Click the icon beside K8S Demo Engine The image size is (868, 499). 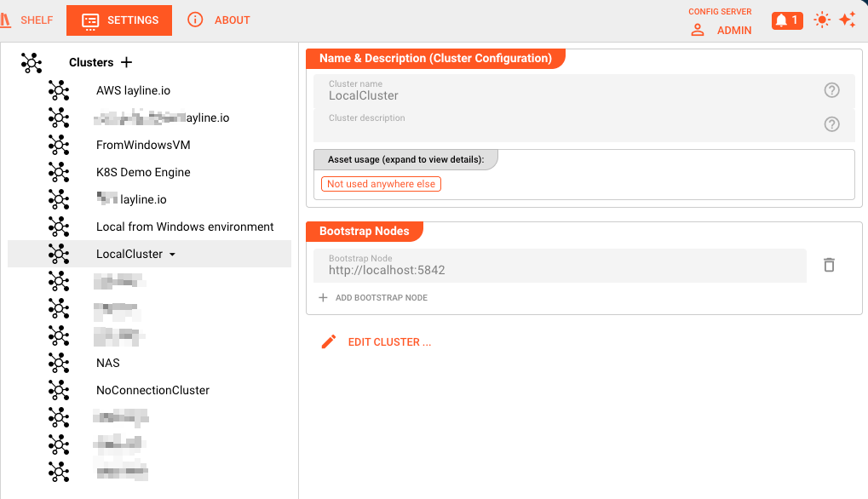point(59,172)
